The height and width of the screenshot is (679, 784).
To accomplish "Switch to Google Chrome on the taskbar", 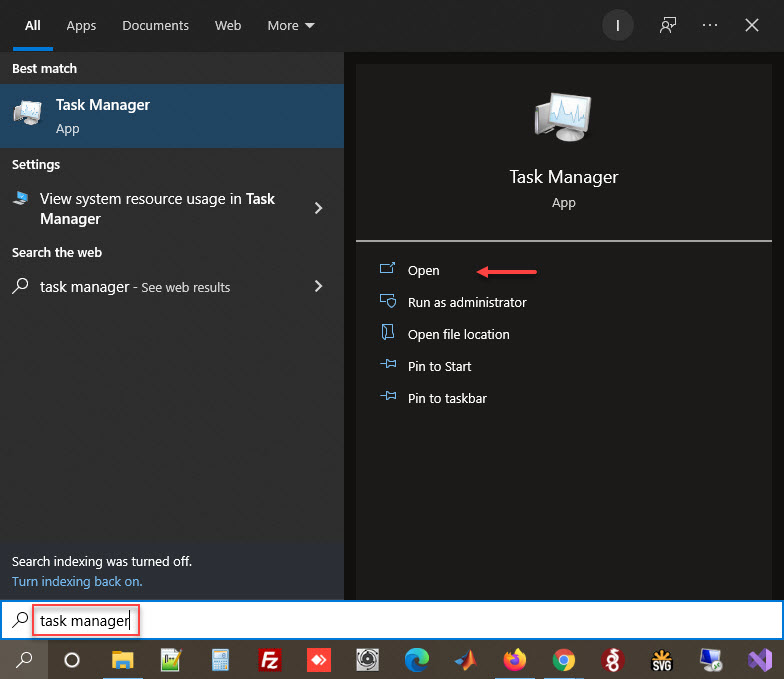I will 564,660.
